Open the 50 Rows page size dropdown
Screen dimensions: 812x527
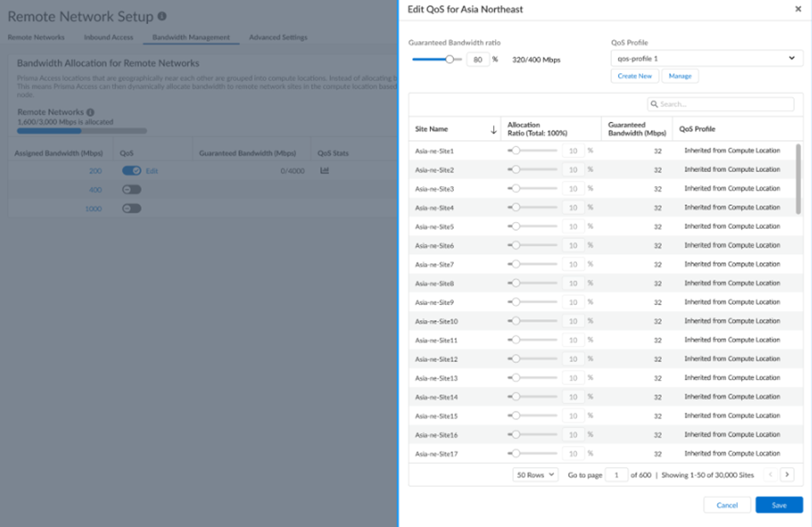click(x=536, y=474)
